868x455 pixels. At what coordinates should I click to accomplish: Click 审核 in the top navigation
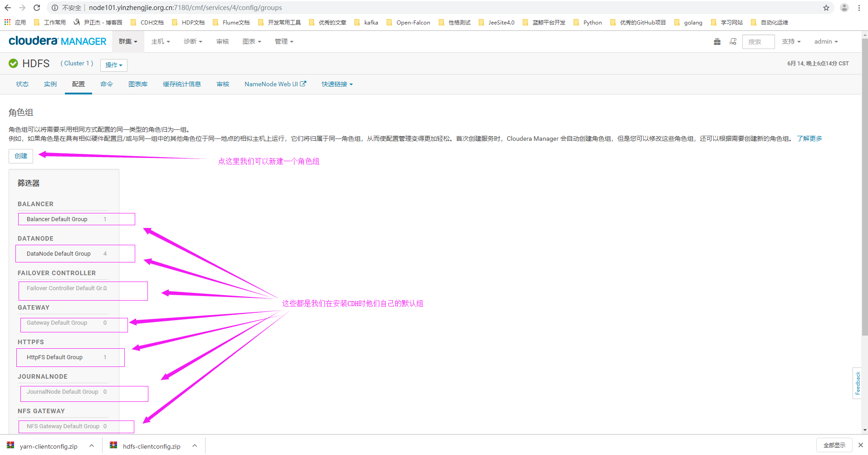pyautogui.click(x=223, y=41)
